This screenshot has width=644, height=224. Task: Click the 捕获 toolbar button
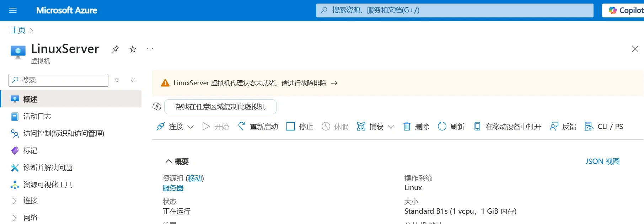pos(370,127)
